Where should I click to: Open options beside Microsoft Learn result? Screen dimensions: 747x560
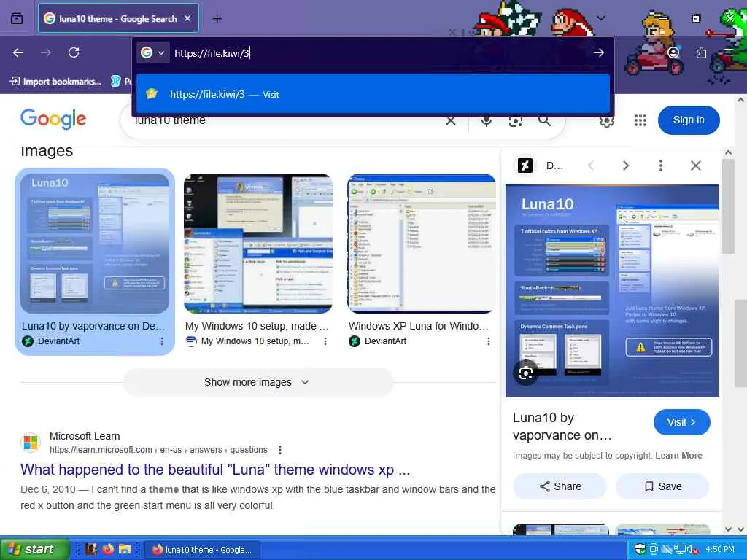tap(280, 449)
